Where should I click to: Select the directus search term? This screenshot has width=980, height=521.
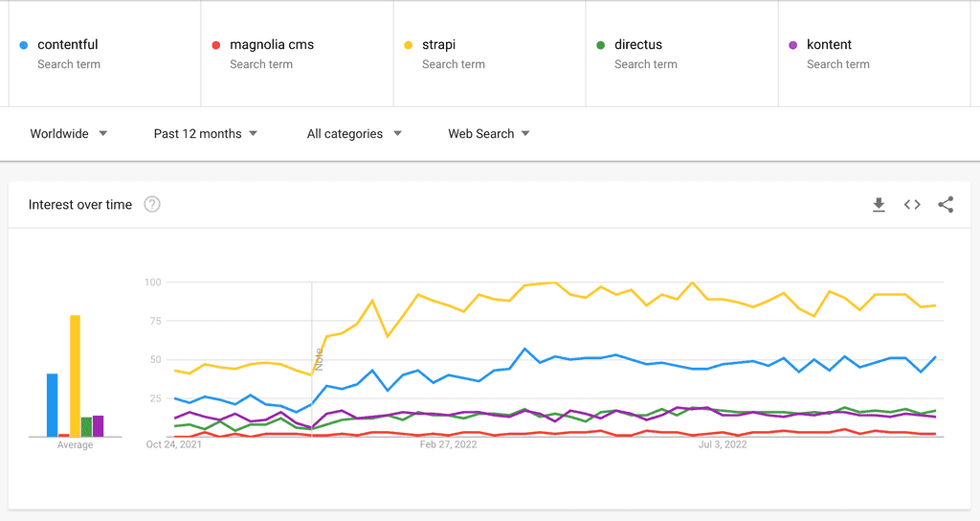point(638,45)
